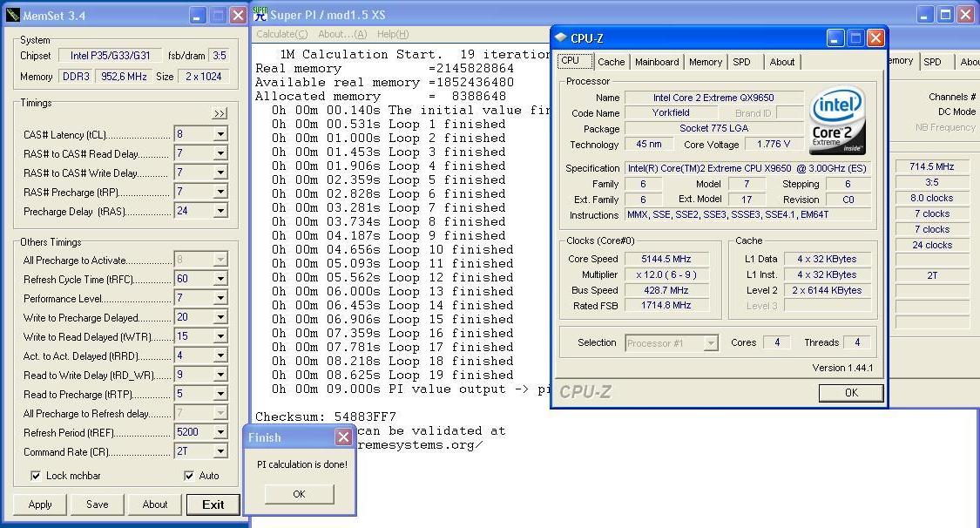Click the Code Name Yorkfield value
Viewport: 980px width, 528px height.
[671, 112]
